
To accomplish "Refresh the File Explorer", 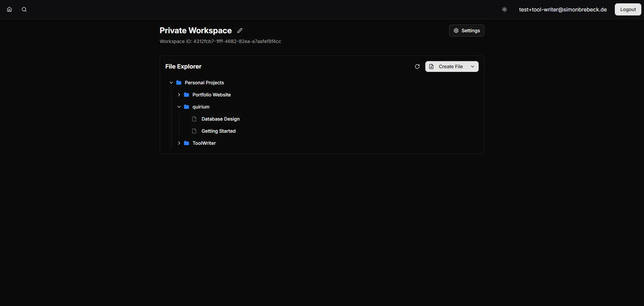I will (417, 67).
